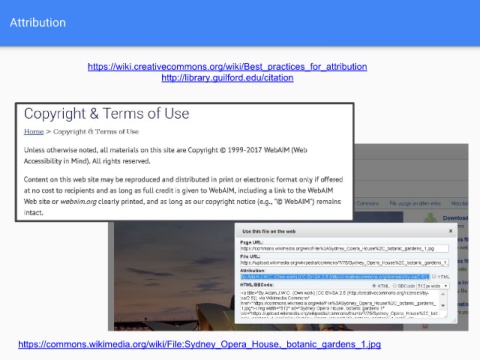Select the BBCode radio button
The height and width of the screenshot is (360, 480).
coord(395,286)
